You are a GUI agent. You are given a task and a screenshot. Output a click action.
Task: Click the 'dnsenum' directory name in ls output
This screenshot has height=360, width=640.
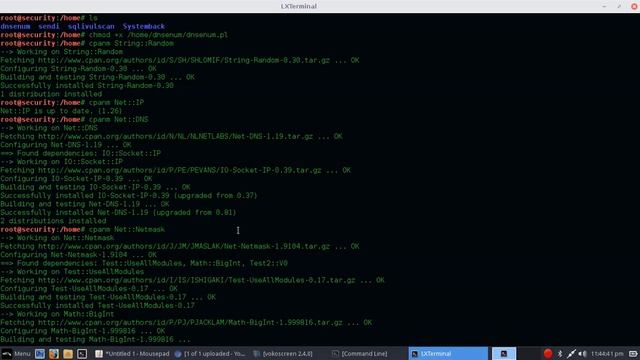[15, 26]
